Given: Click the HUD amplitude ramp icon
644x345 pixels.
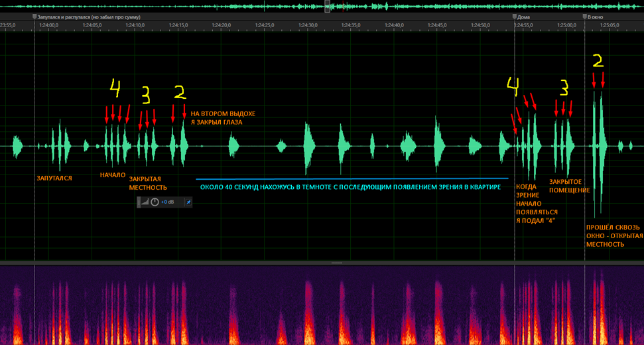Looking at the screenshot, I should 144,202.
